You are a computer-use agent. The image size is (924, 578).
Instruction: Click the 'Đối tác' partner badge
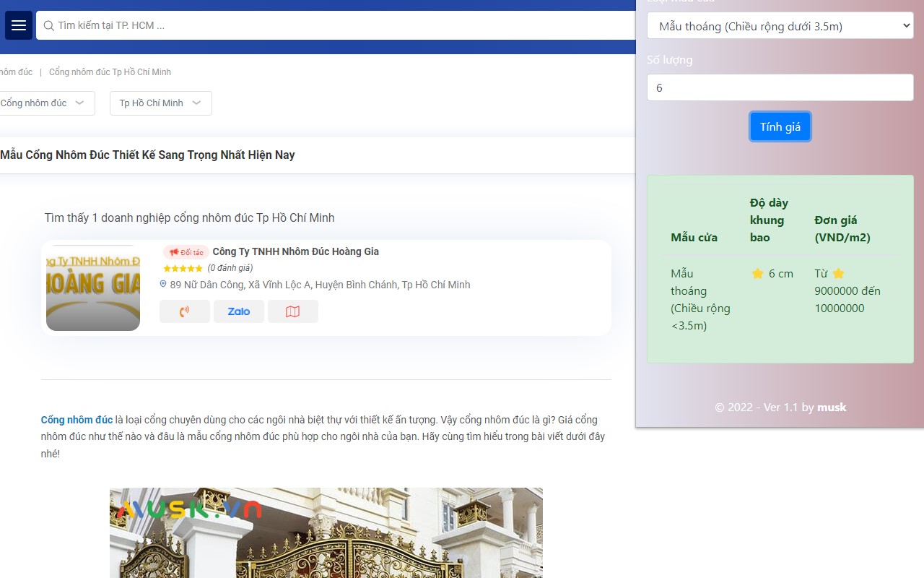(186, 252)
